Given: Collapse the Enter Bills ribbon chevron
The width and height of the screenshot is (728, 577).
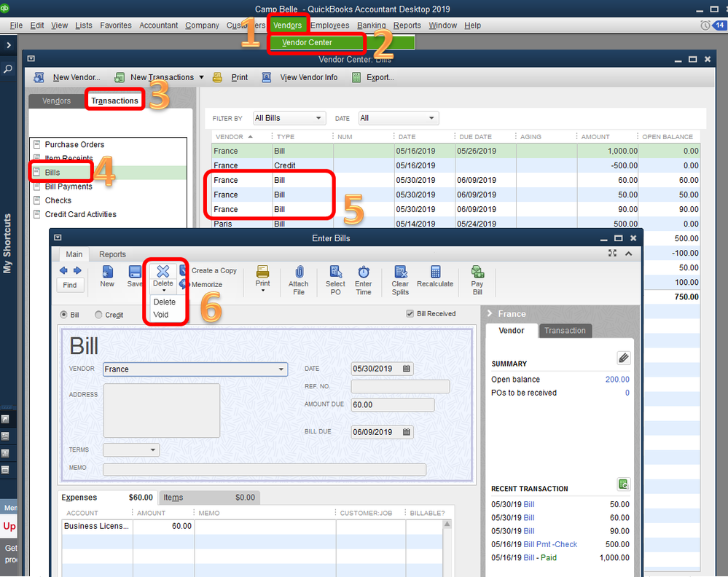Looking at the screenshot, I should click(629, 254).
